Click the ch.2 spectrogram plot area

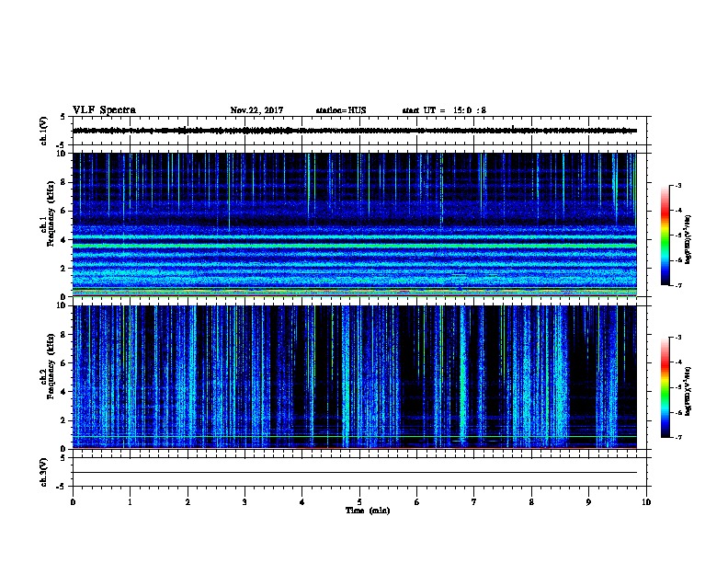(x=355, y=377)
